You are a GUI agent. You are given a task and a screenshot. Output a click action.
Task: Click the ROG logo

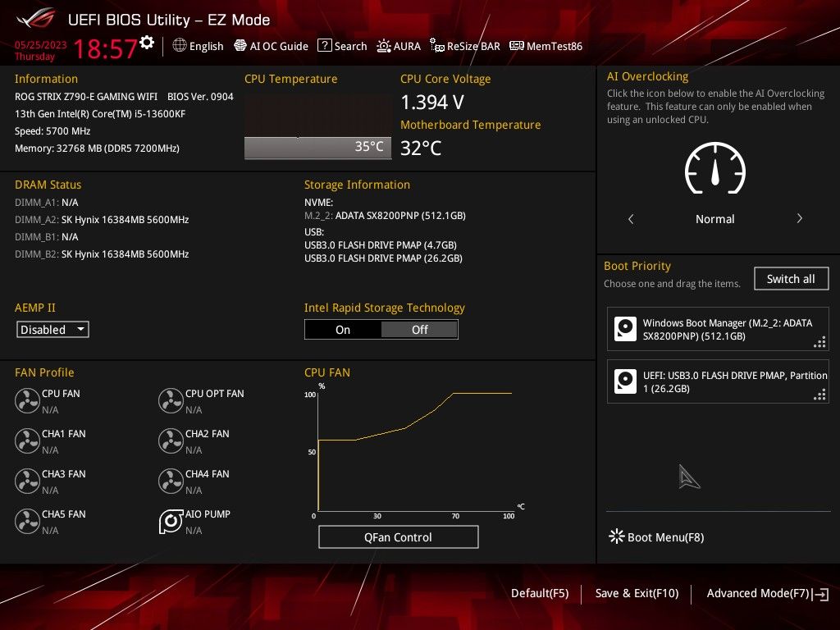[36, 20]
